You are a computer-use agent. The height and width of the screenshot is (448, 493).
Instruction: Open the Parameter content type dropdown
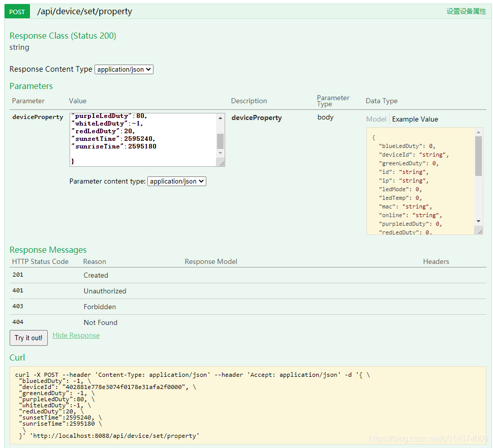[x=177, y=181]
